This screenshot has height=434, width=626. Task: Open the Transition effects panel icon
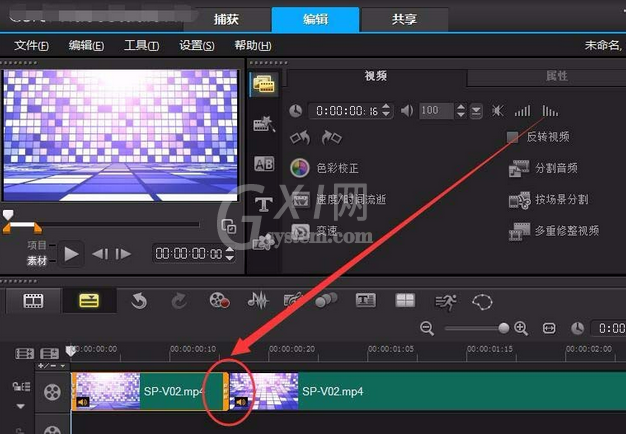coord(264,124)
